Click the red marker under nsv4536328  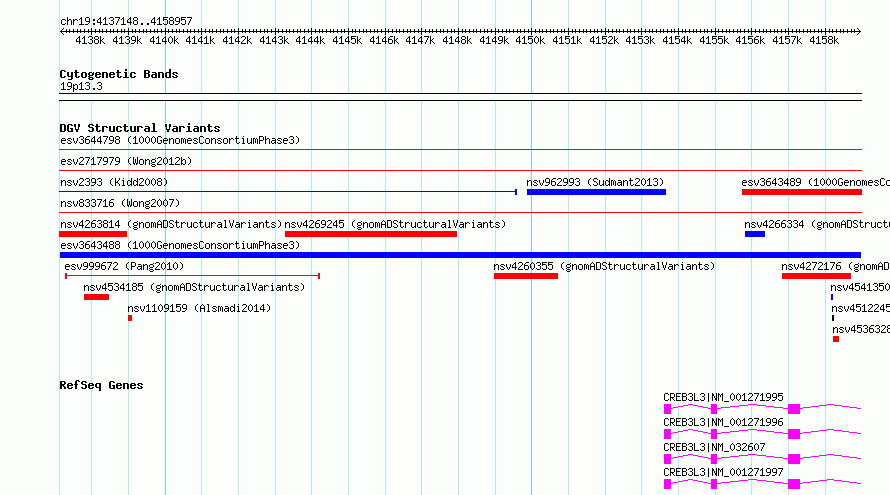click(836, 339)
